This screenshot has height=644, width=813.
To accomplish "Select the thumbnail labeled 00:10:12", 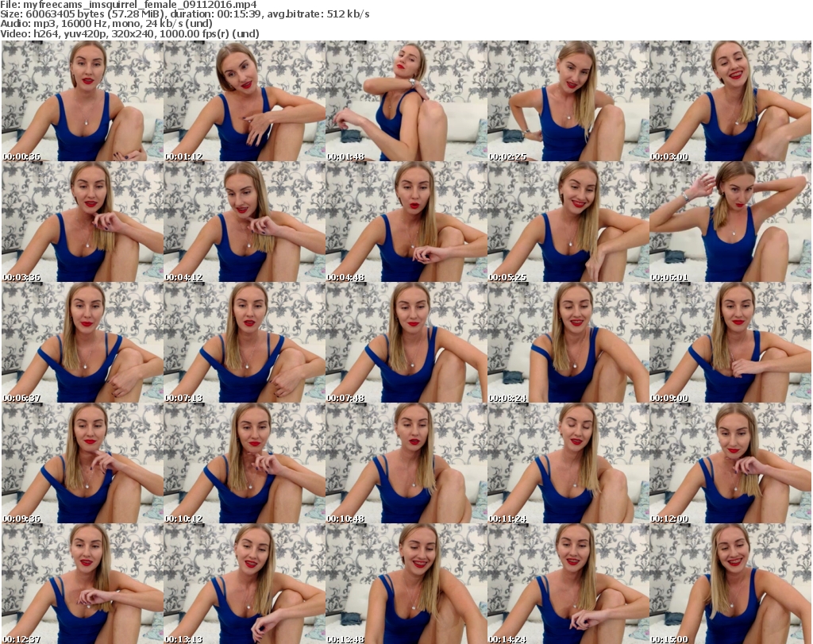I will point(244,464).
